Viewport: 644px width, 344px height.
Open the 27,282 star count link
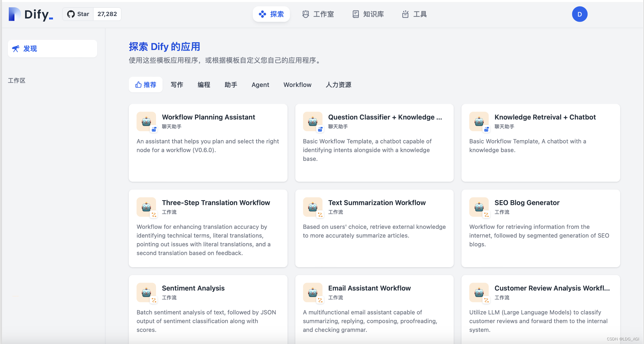[x=107, y=14]
